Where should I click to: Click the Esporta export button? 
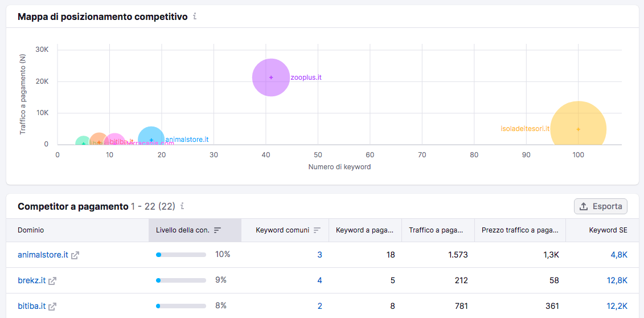[601, 206]
